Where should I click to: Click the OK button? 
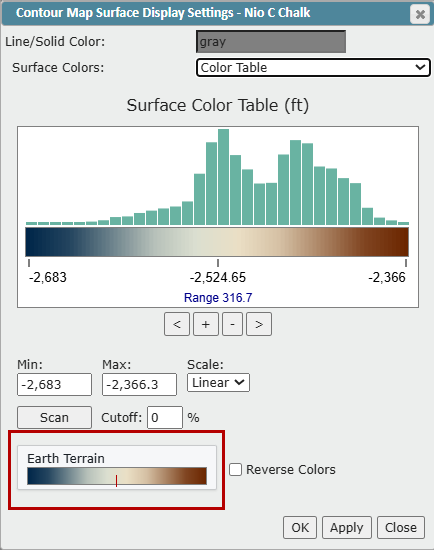tap(300, 527)
